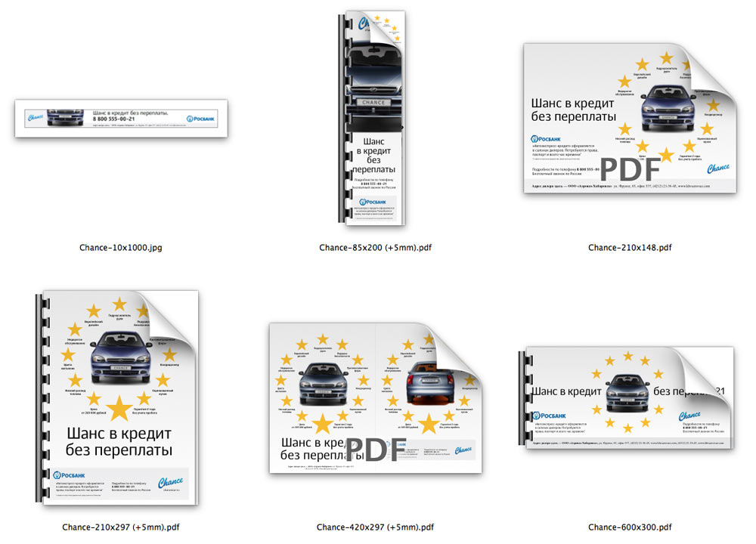Click the large gold star in Chance-210x297 preview
This screenshot has height=544, width=756.
point(119,408)
